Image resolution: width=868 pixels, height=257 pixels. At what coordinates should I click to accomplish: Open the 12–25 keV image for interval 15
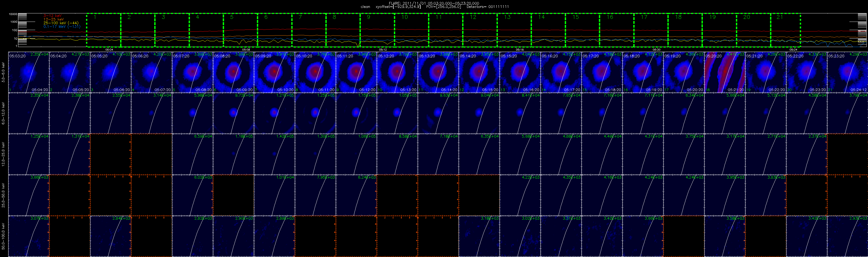point(602,154)
